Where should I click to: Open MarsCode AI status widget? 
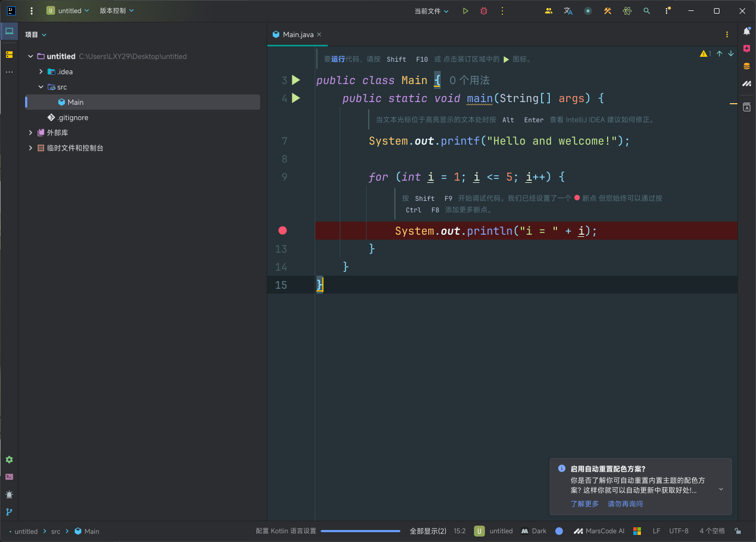coord(599,531)
